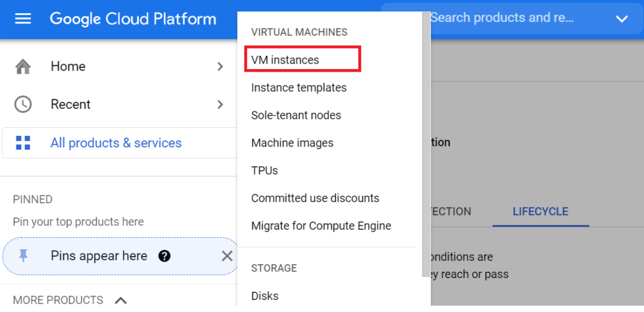Screen dimensions: 644x312
Task: Switch to the Lifecycle tab
Action: 540,212
